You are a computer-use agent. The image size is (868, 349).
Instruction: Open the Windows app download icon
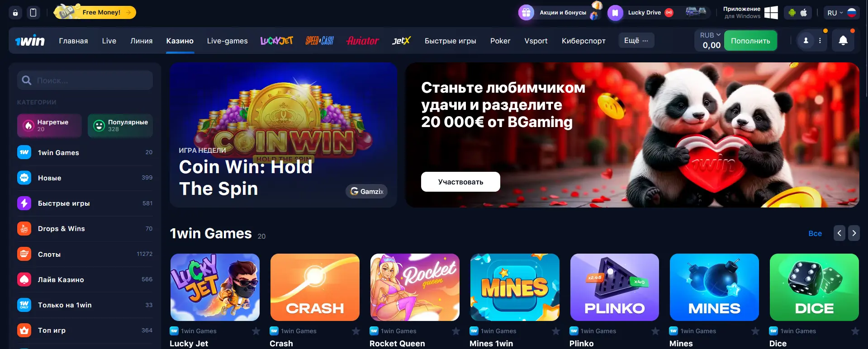(x=771, y=13)
